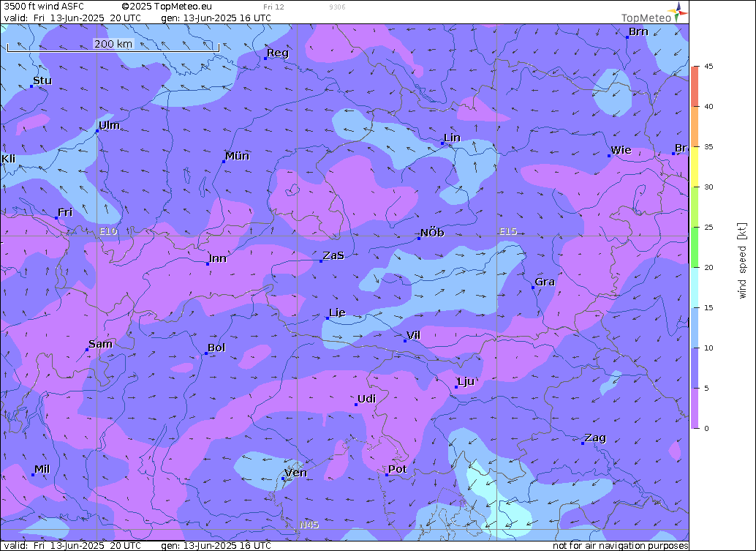
Task: Click the 'Mün' city label
Action: tap(237, 156)
